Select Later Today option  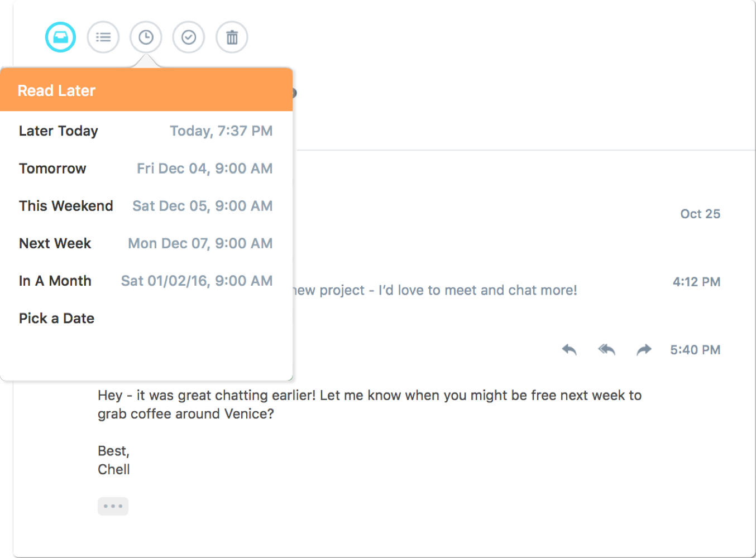[x=146, y=131]
